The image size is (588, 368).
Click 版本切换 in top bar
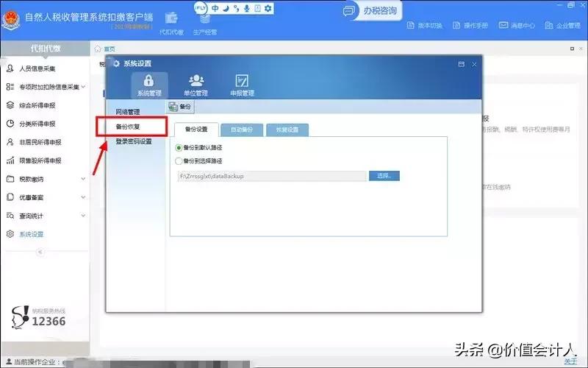point(425,25)
